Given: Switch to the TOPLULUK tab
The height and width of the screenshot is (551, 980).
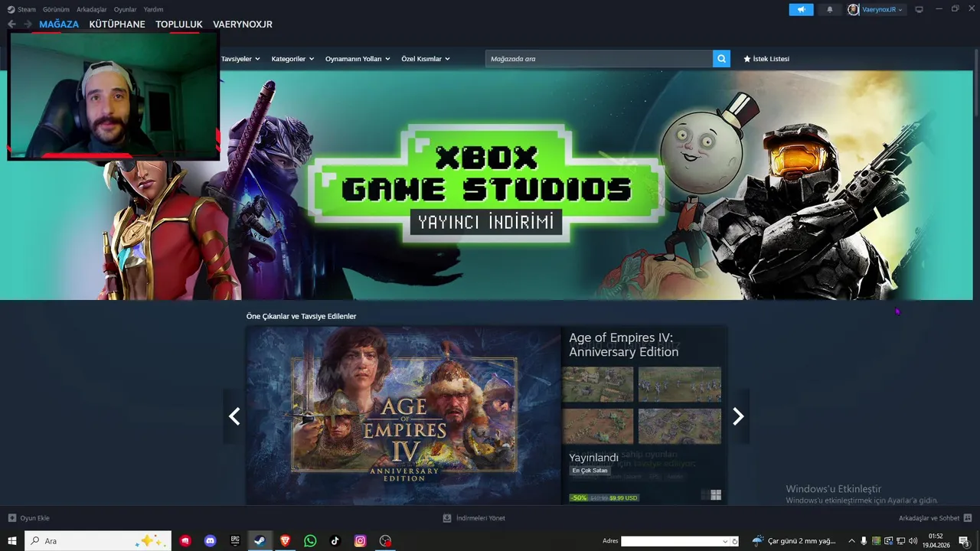Looking at the screenshot, I should (179, 24).
